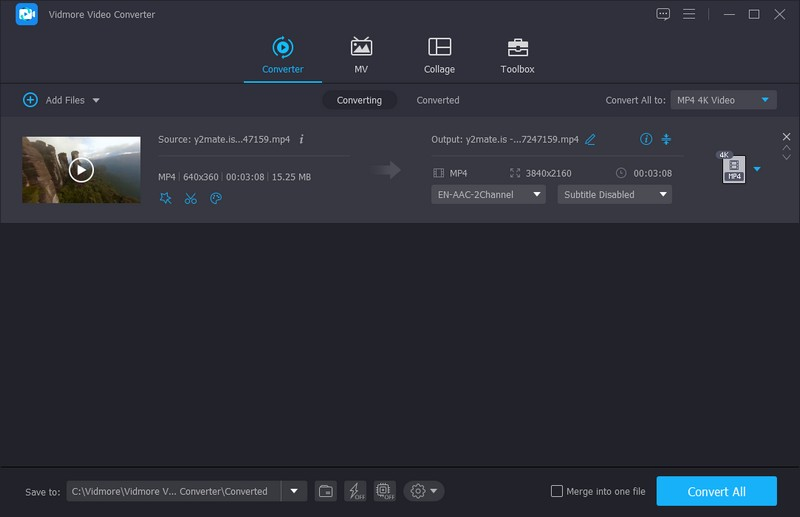Click the source filename y2mate.is...47159.mp4
The height and width of the screenshot is (517, 800).
[x=242, y=139]
